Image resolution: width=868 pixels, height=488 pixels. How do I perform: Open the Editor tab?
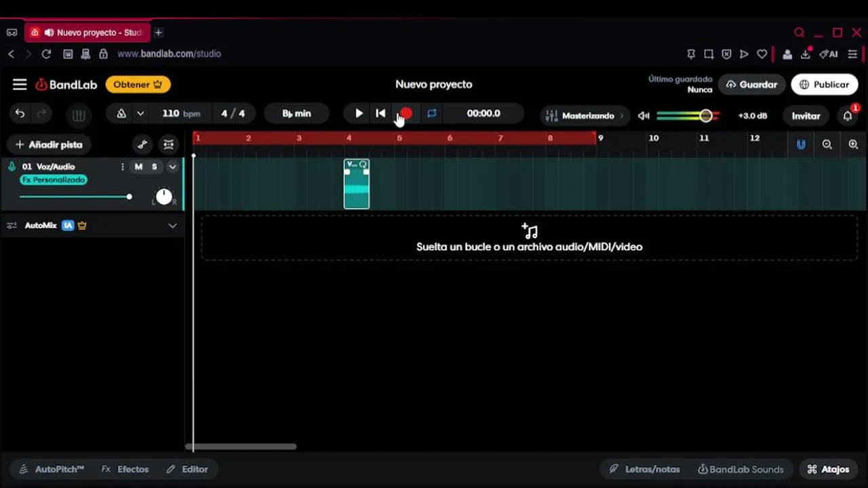(187, 469)
